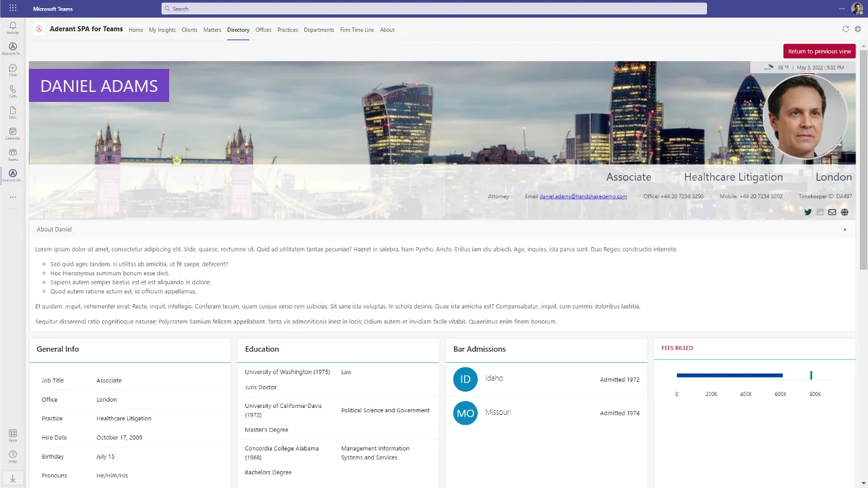868x488 pixels.
Task: Open Chat from the Teams sidebar
Action: [13, 69]
